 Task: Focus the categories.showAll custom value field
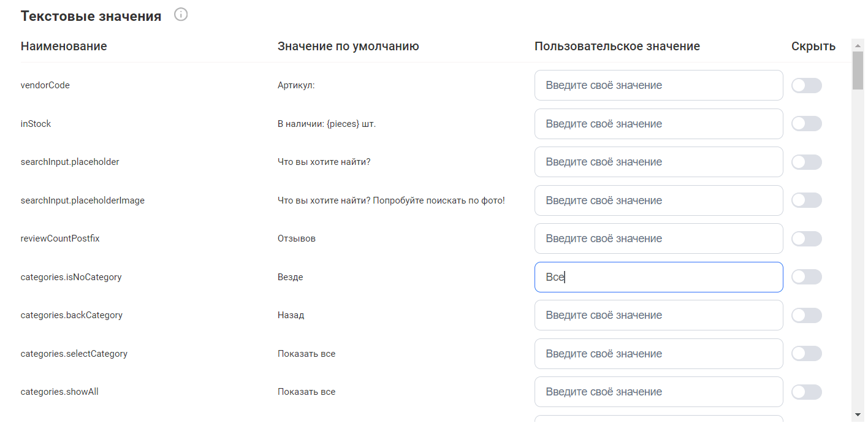[x=658, y=392]
